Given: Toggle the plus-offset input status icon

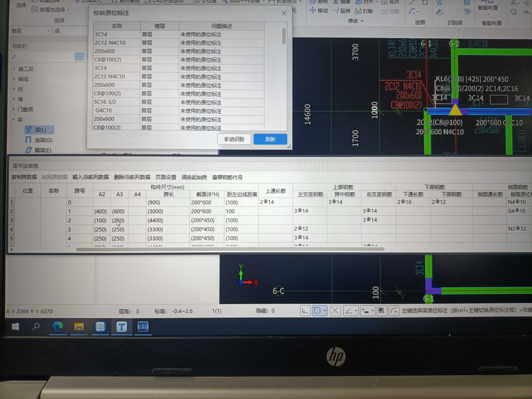Looking at the screenshot, I should pyautogui.click(x=365, y=311).
